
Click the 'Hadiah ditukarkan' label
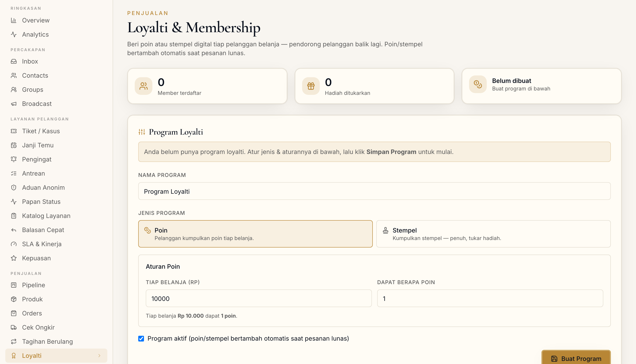(347, 93)
